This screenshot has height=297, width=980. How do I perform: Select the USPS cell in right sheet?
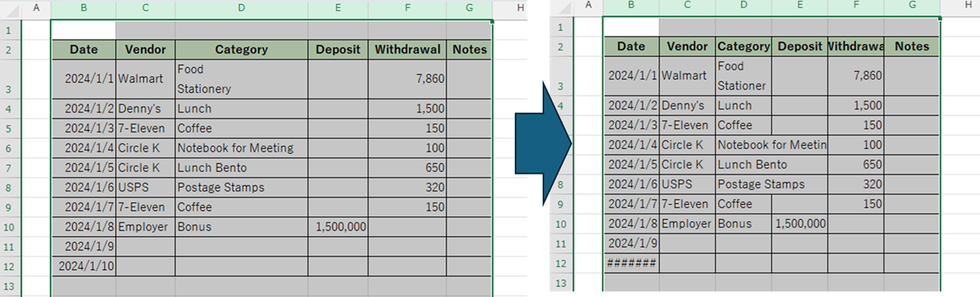687,184
